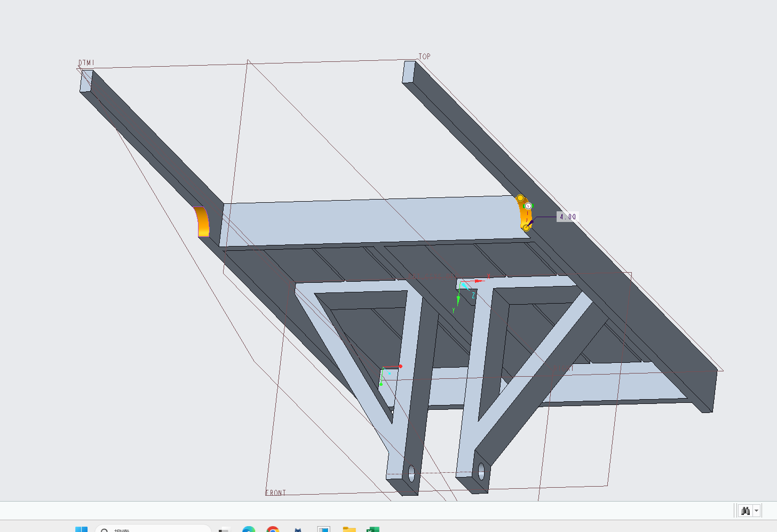Select the FRONT datum plane label
Image resolution: width=777 pixels, height=532 pixels.
point(275,493)
